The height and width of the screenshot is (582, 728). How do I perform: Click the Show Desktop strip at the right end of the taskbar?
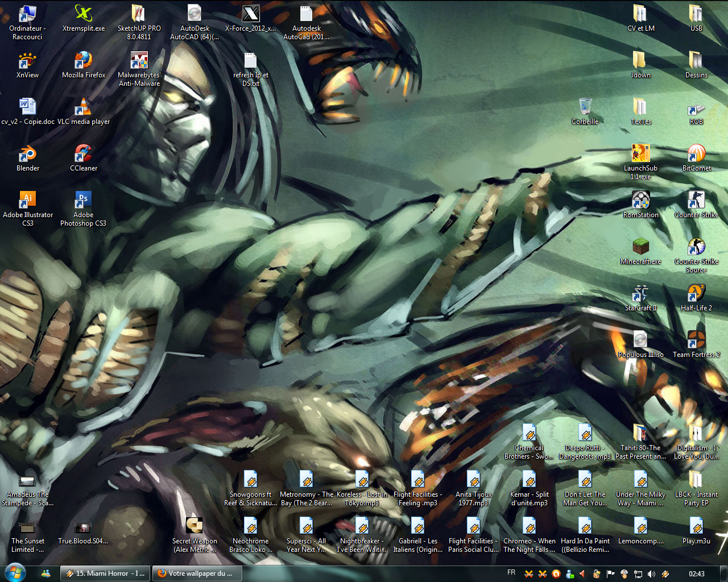click(724, 573)
